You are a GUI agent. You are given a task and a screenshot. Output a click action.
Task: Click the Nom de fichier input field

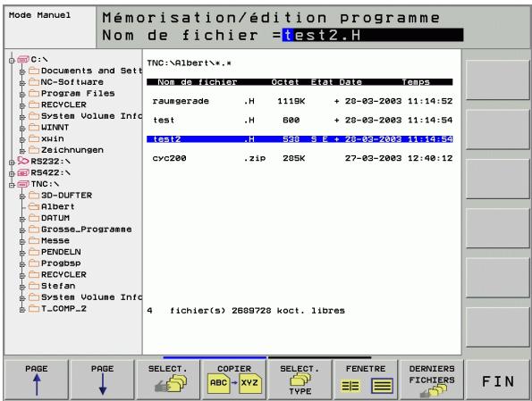pos(373,35)
